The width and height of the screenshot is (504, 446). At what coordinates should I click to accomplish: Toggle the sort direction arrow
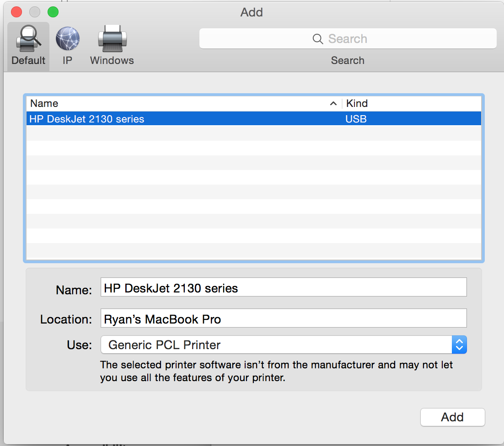[x=333, y=103]
